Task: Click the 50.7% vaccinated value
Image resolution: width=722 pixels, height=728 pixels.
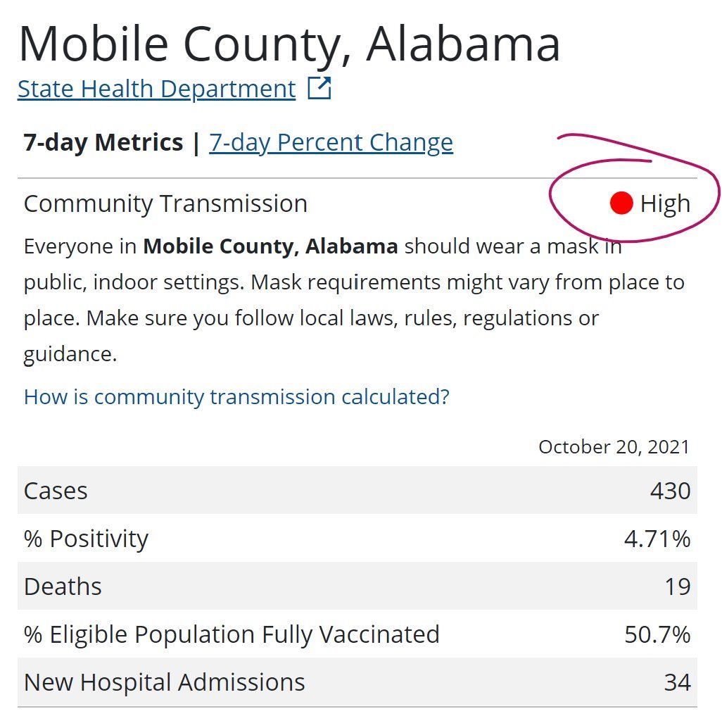Action: [x=657, y=634]
